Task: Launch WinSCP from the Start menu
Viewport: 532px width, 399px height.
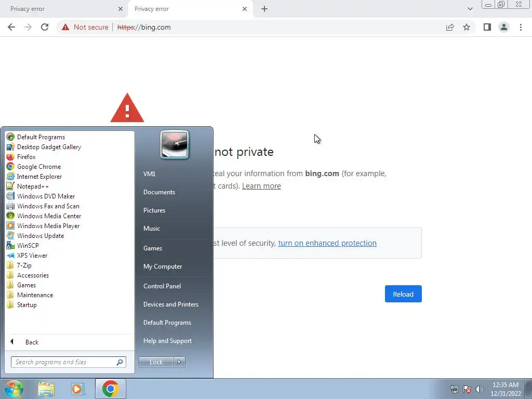Action: coord(70,245)
